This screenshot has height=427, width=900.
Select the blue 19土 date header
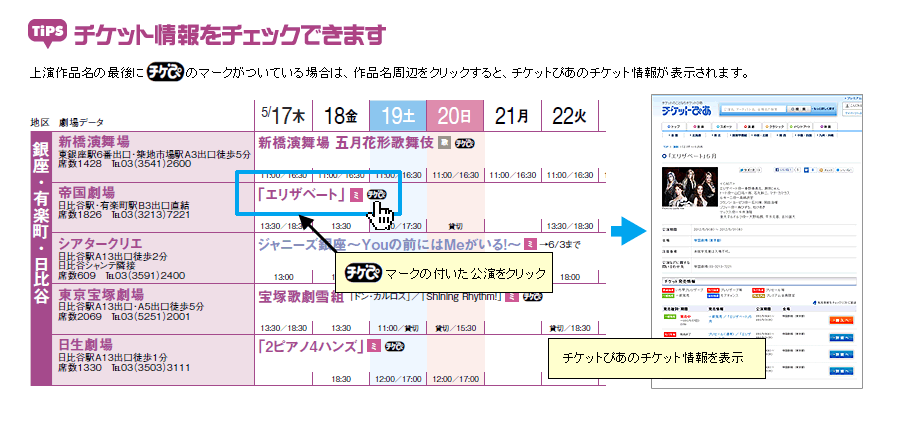pyautogui.click(x=398, y=116)
